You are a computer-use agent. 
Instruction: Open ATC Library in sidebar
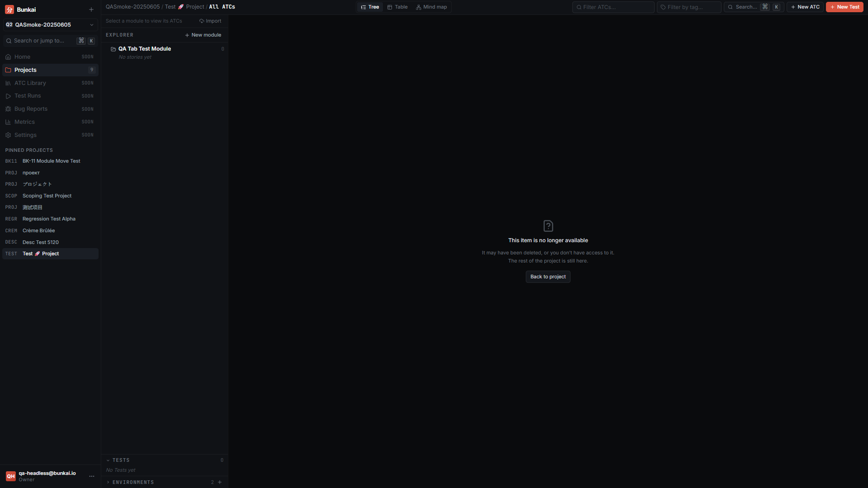(x=50, y=83)
